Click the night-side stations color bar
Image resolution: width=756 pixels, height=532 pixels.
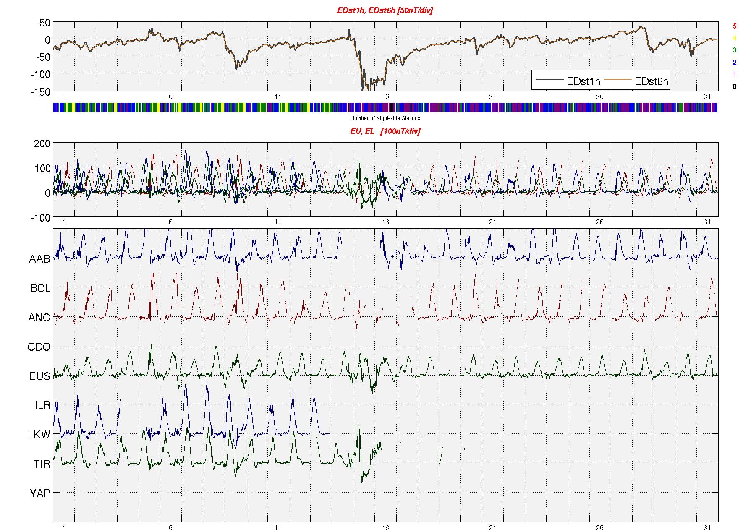(x=385, y=107)
